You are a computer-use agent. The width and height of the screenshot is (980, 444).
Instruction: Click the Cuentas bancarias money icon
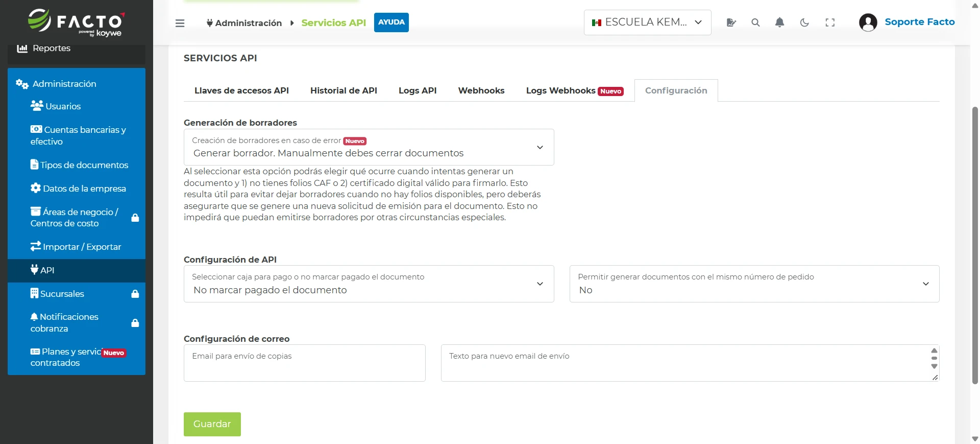point(36,129)
